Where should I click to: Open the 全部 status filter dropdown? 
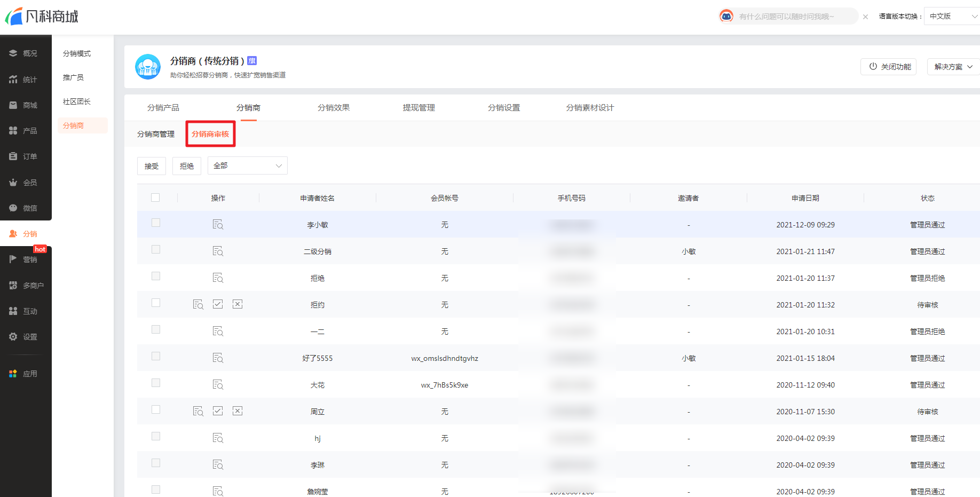[248, 165]
